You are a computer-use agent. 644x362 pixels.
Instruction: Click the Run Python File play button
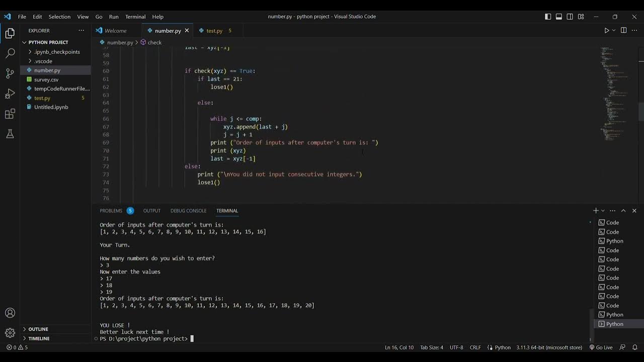pos(606,31)
